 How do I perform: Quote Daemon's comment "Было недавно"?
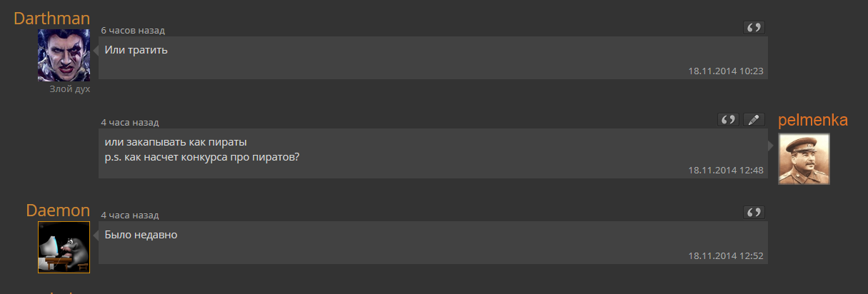click(754, 213)
